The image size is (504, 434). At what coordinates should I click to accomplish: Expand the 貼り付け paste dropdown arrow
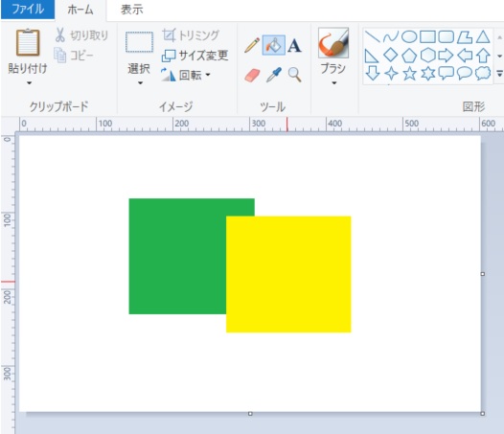(x=29, y=83)
